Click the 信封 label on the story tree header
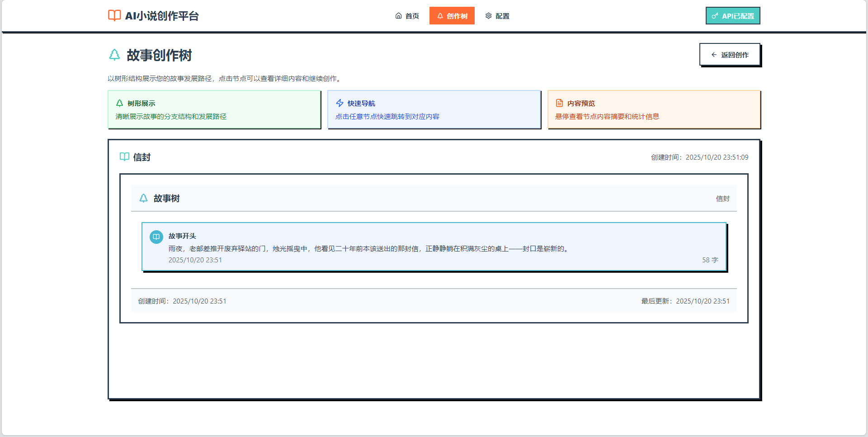868x437 pixels. (x=722, y=198)
